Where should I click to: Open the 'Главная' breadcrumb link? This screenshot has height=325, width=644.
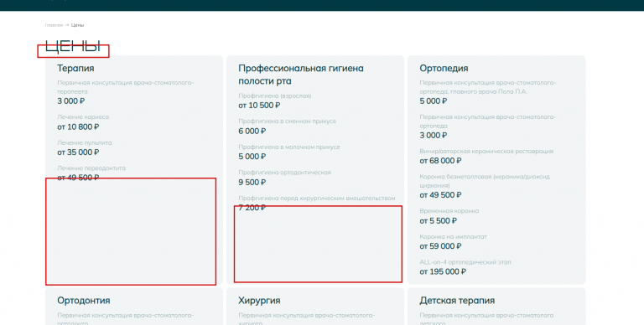tap(54, 25)
